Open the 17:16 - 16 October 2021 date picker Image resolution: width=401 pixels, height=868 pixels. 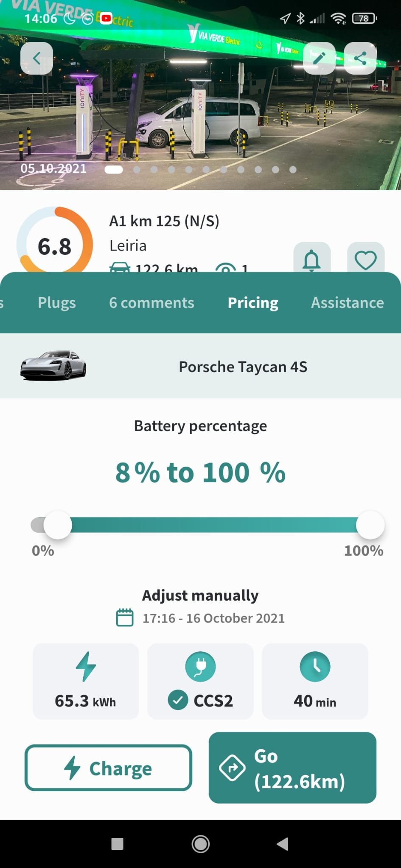pyautogui.click(x=213, y=618)
